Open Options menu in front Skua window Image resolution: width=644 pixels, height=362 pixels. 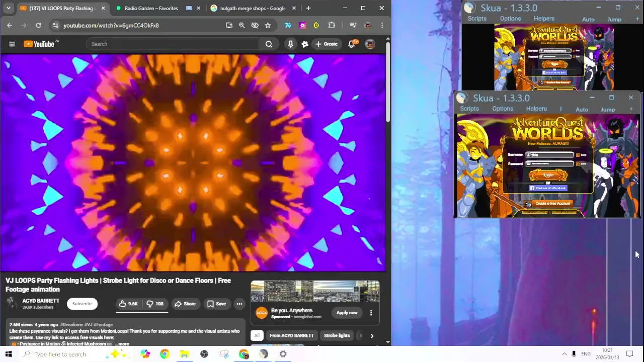click(x=503, y=109)
